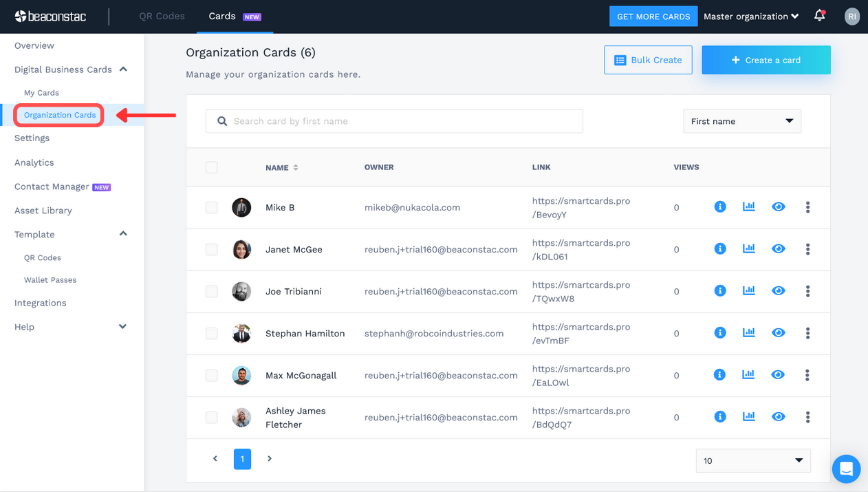Open the chat support widget

tap(846, 469)
